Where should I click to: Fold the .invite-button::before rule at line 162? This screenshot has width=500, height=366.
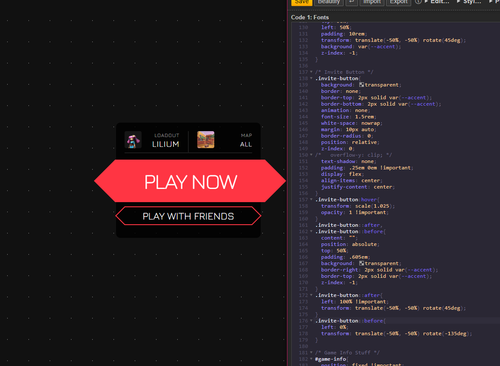pos(311,232)
